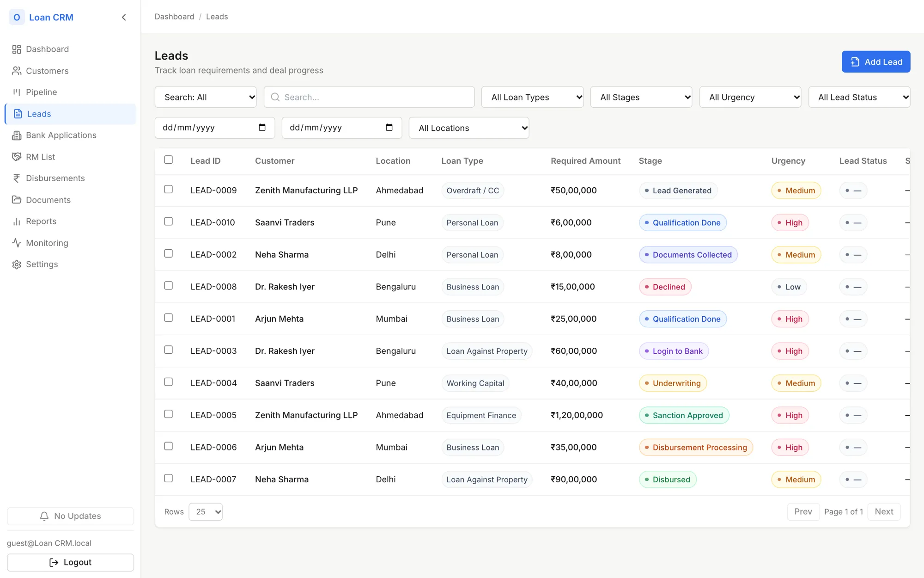The width and height of the screenshot is (924, 578).
Task: Click the Monitoring activity pulse icon
Action: 17,243
